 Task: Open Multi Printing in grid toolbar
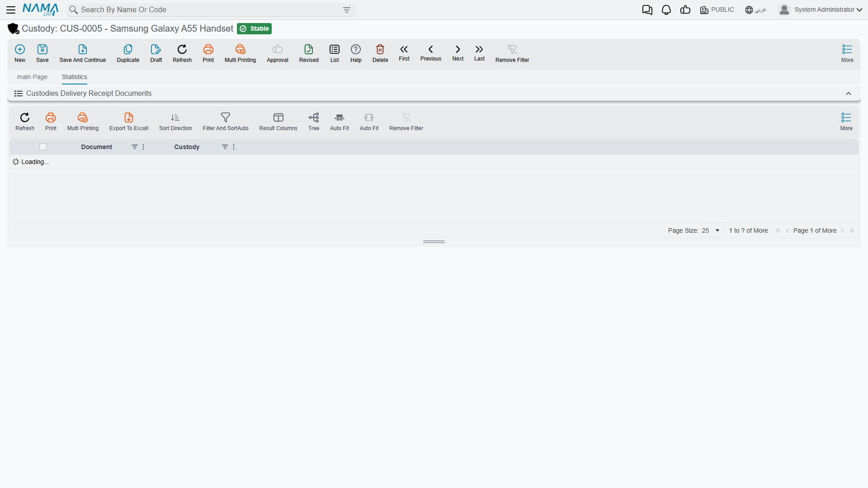click(x=83, y=122)
